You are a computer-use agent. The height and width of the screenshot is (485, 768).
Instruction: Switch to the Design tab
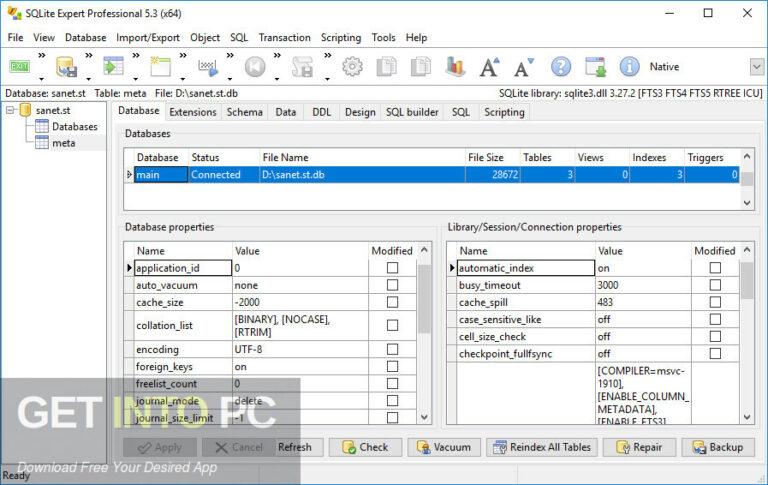point(360,112)
